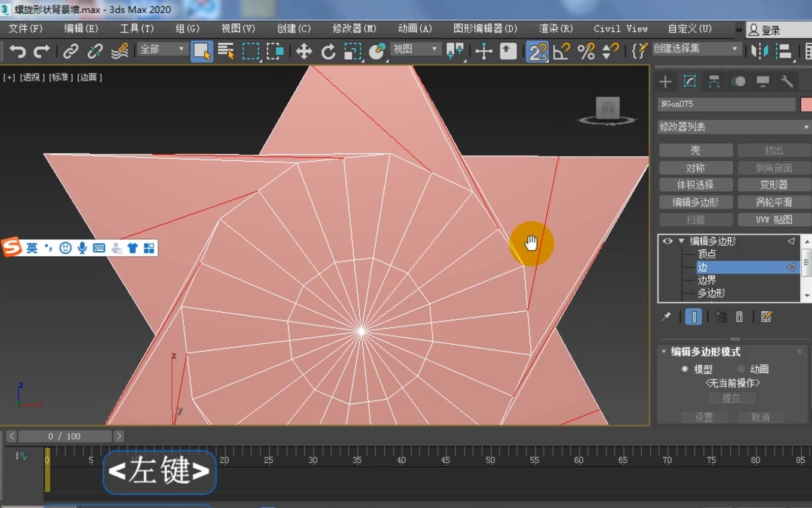Switch to Create command panel tab
Image resolution: width=812 pixels, height=508 pixels.
click(665, 81)
